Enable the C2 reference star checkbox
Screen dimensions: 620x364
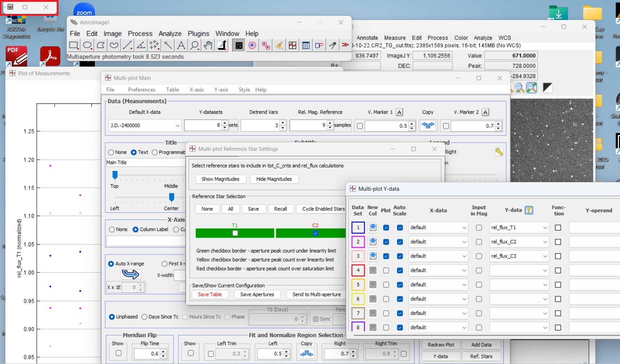[x=315, y=233]
